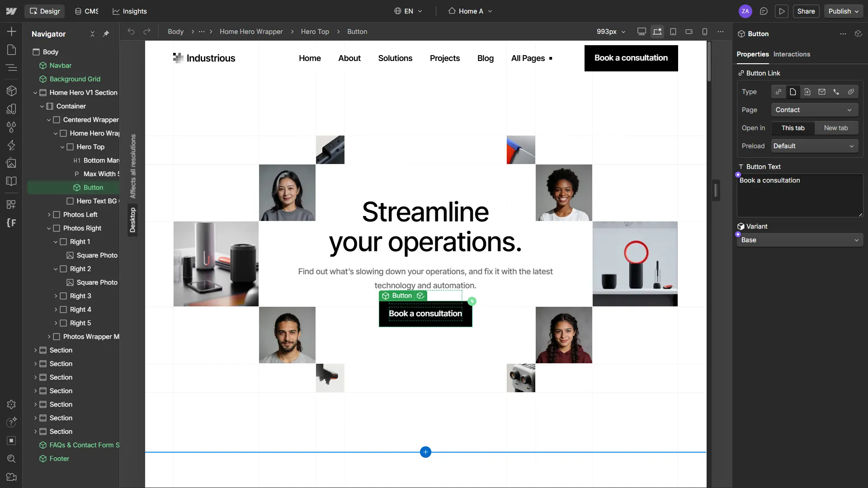Open the Apps grid icon
The image size is (868, 488).
12,204
